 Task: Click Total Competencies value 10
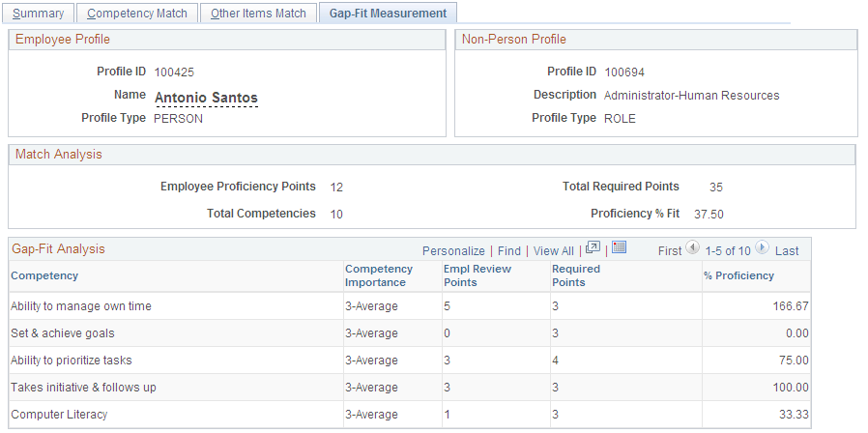pos(336,215)
